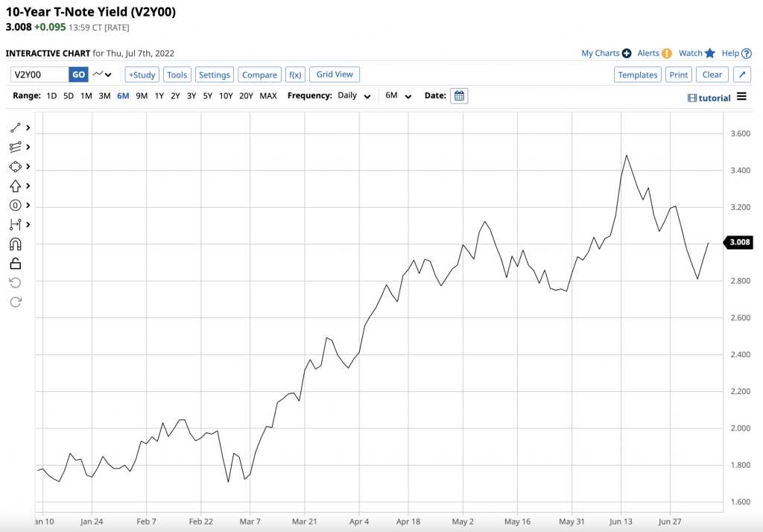Open the Templates button
The width and height of the screenshot is (763, 532).
[x=638, y=75]
